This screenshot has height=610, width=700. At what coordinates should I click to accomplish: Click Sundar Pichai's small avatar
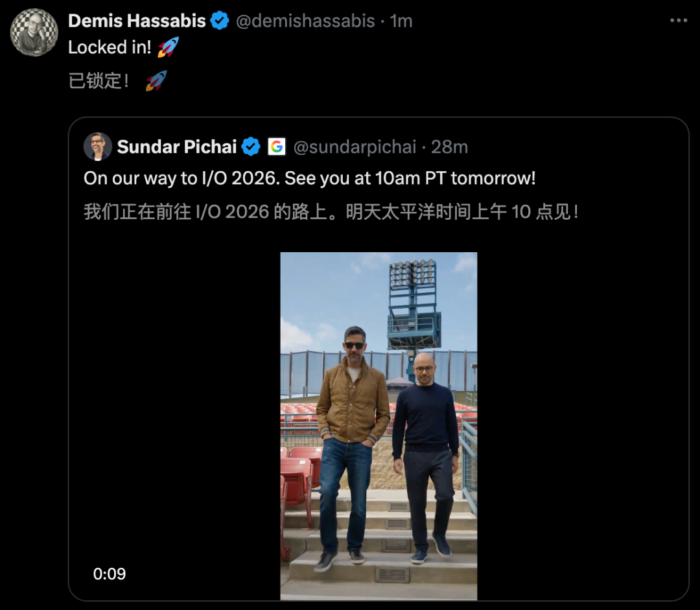coord(97,147)
